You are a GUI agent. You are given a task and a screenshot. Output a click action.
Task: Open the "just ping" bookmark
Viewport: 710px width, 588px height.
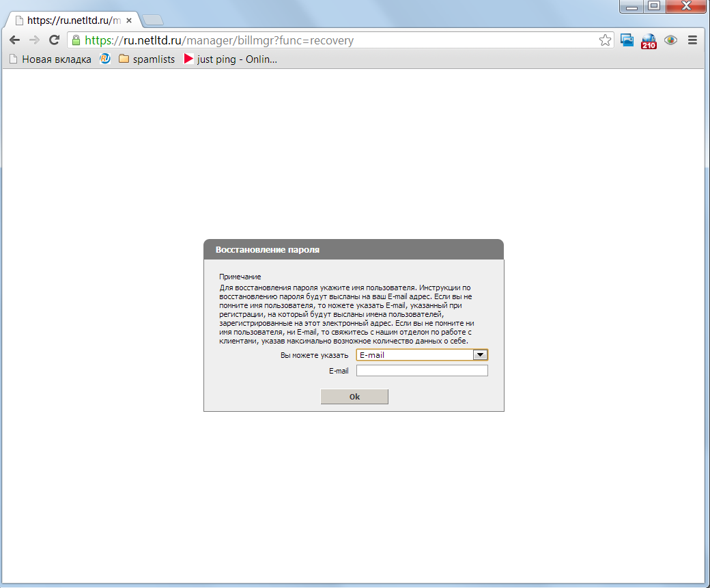(x=230, y=59)
